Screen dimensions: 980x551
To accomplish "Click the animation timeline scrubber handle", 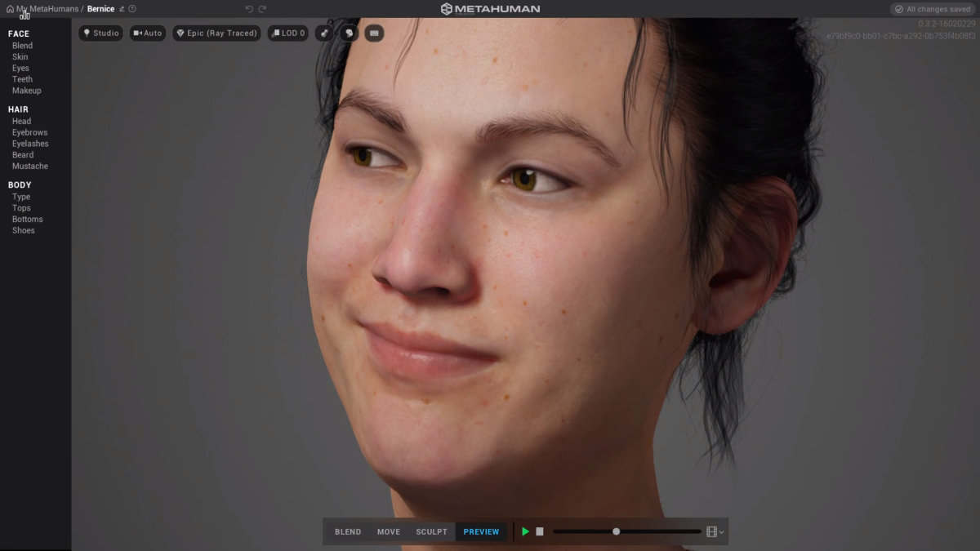I will tap(617, 531).
